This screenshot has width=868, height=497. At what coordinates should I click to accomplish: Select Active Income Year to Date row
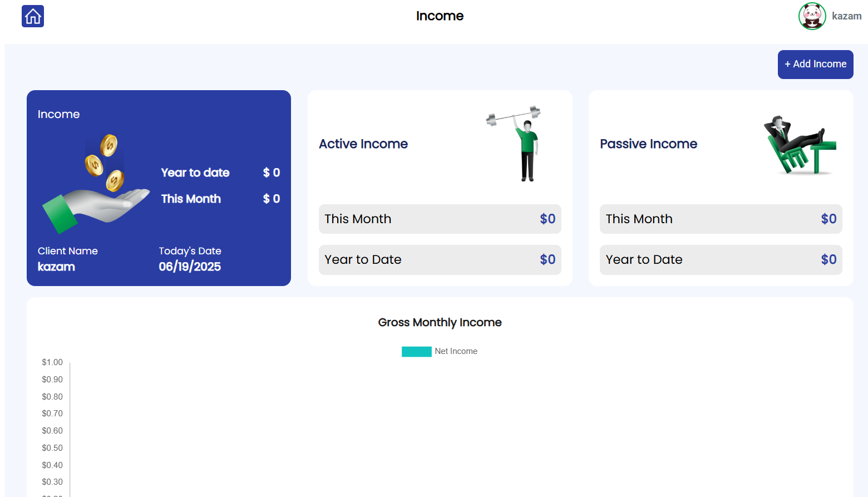coord(440,260)
